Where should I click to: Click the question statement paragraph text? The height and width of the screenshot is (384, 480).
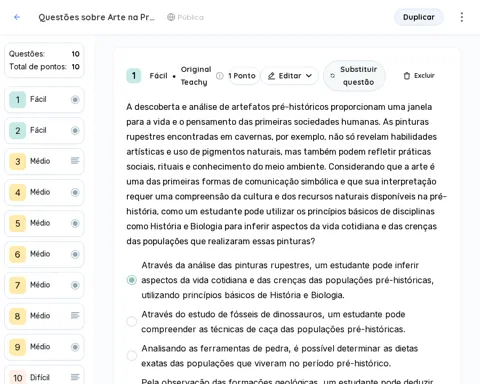tap(286, 174)
